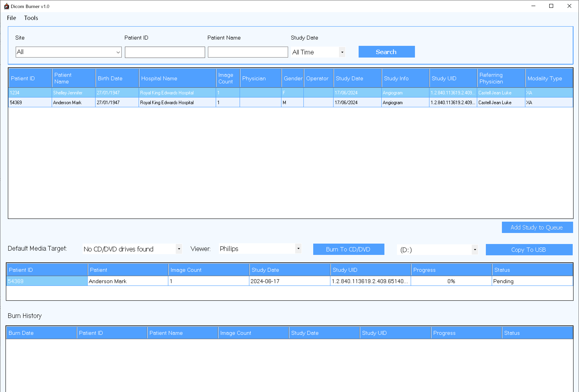Viewport: 579px width, 392px height.
Task: Click Burn Date header in Burn History
Action: (x=41, y=333)
